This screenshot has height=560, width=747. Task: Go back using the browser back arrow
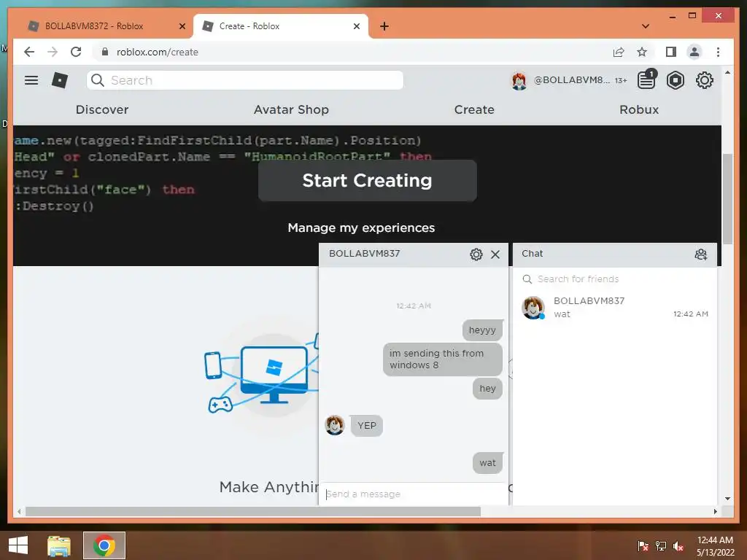pyautogui.click(x=29, y=52)
